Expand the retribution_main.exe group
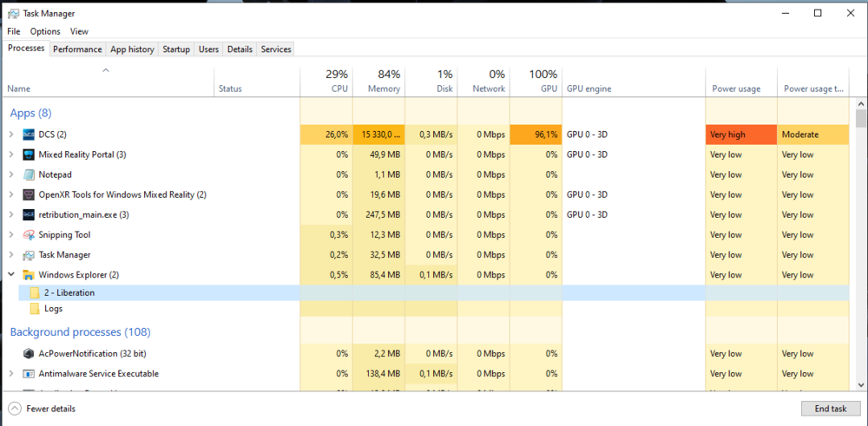Image resolution: width=868 pixels, height=426 pixels. [x=11, y=214]
